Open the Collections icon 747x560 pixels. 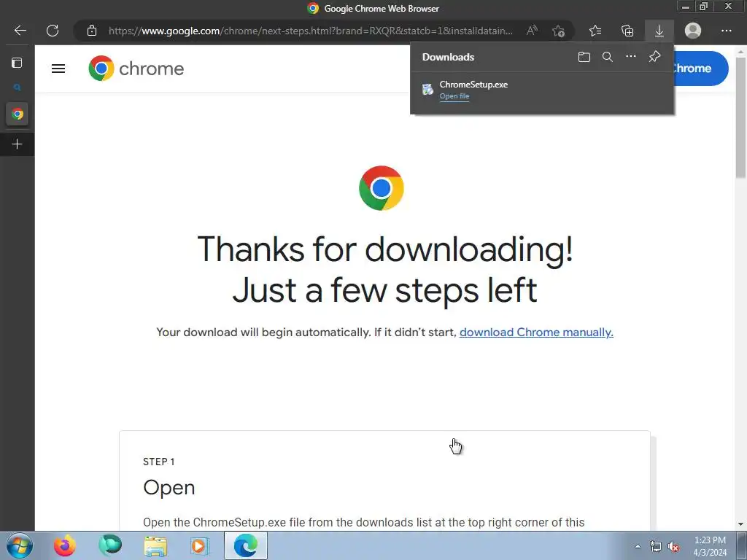(627, 31)
